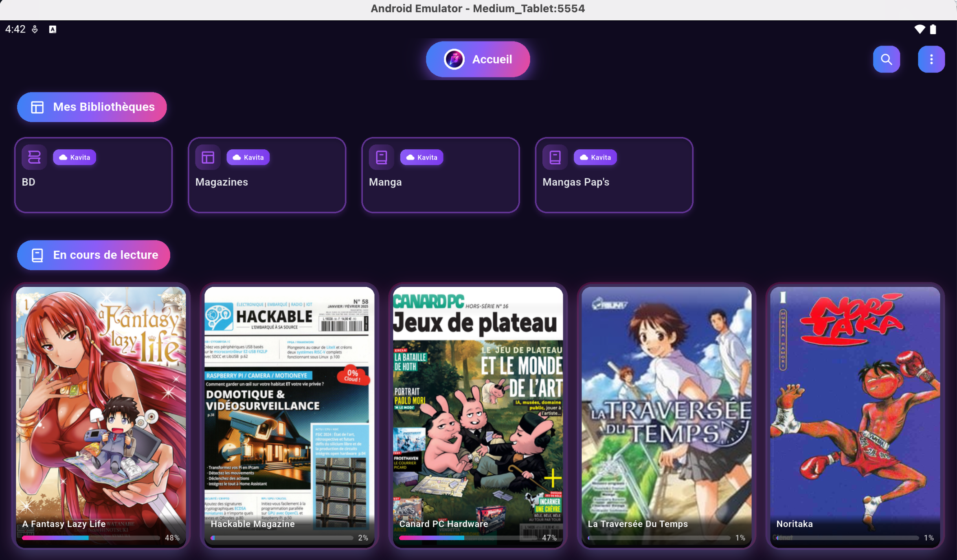Open the En cours de lecture section
Screen dimensions: 957x560
(x=94, y=255)
